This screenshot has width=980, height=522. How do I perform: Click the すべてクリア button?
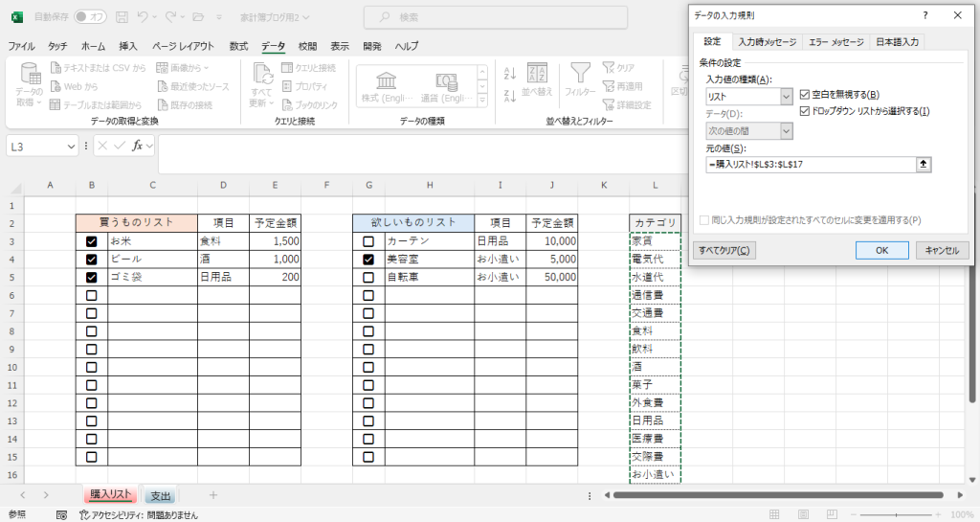tap(724, 250)
